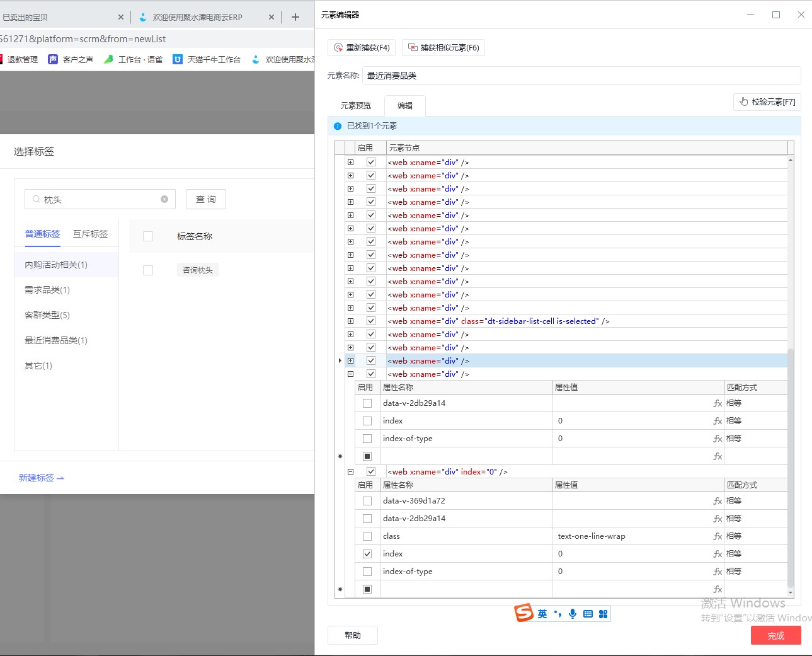Open a new browser tab with plus
This screenshot has width=812, height=656.
coord(295,17)
